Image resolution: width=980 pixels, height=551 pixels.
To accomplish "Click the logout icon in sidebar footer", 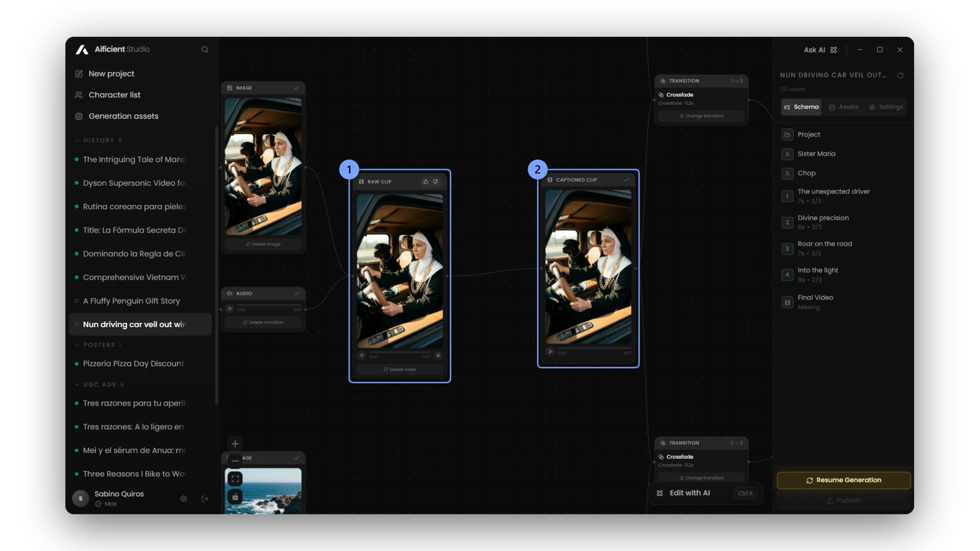I will coord(205,499).
